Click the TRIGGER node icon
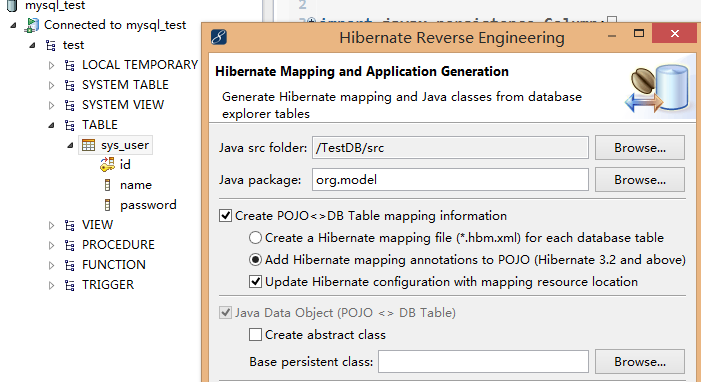The width and height of the screenshot is (701, 382). click(x=70, y=285)
